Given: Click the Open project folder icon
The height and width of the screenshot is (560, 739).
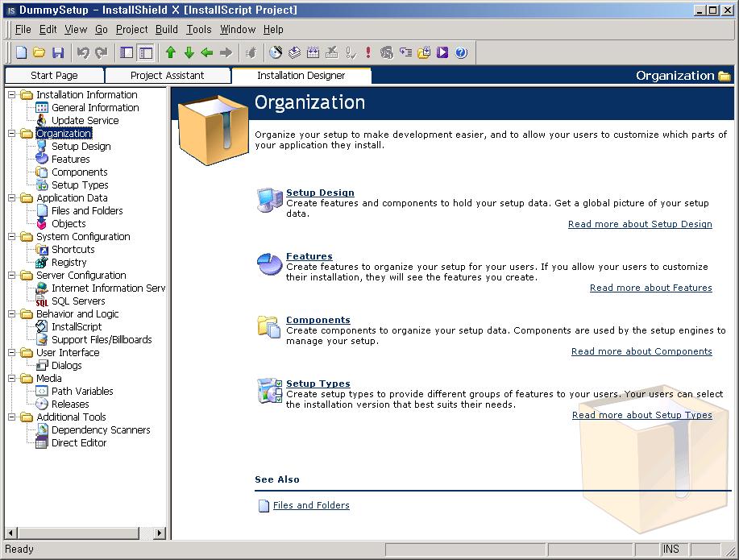Looking at the screenshot, I should 39,52.
